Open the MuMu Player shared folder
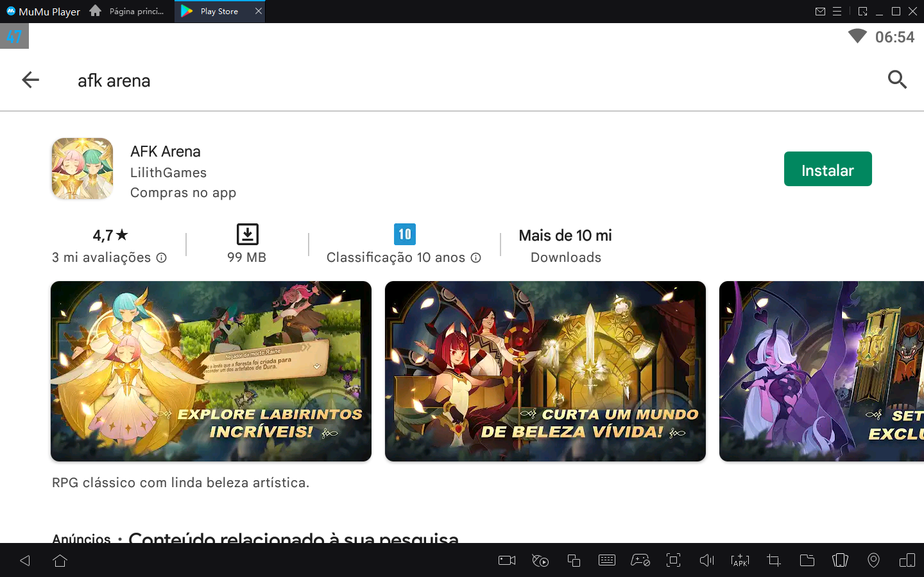 point(807,560)
